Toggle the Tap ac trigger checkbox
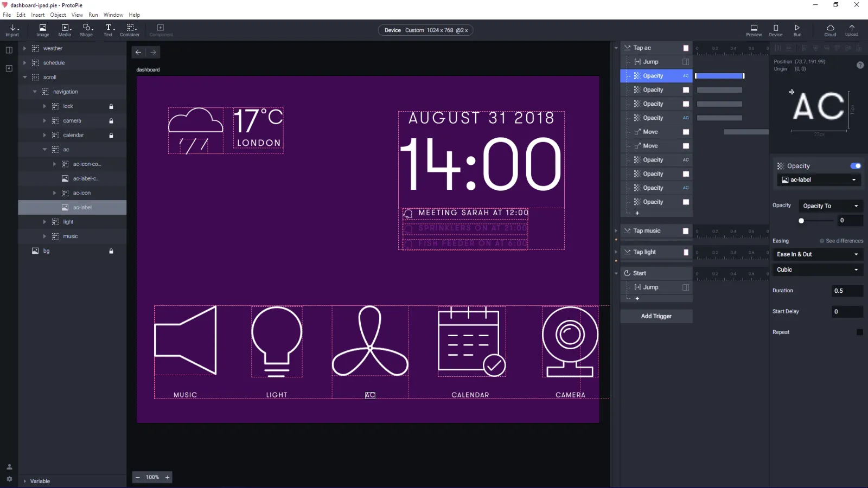The height and width of the screenshot is (488, 868). tap(686, 48)
